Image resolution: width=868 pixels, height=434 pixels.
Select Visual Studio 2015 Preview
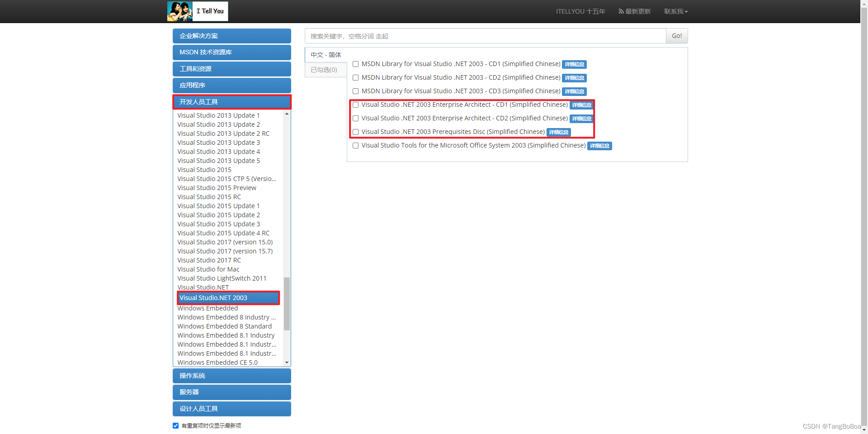[217, 188]
